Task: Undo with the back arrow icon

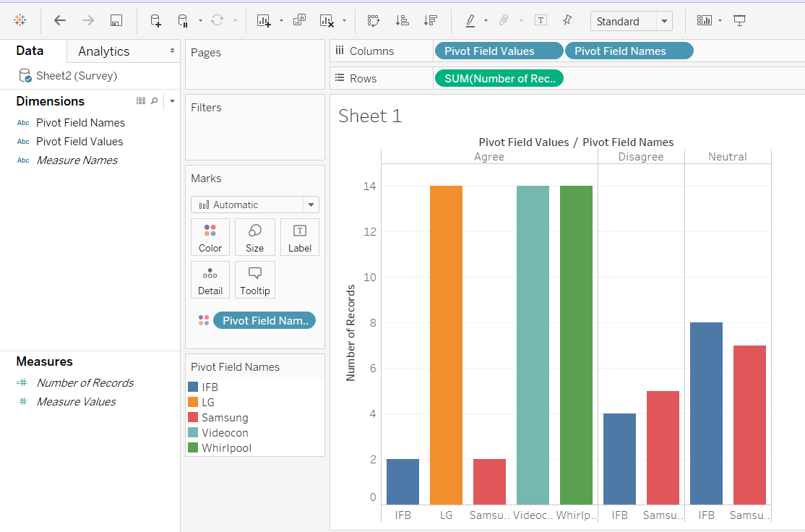Action: tap(60, 20)
